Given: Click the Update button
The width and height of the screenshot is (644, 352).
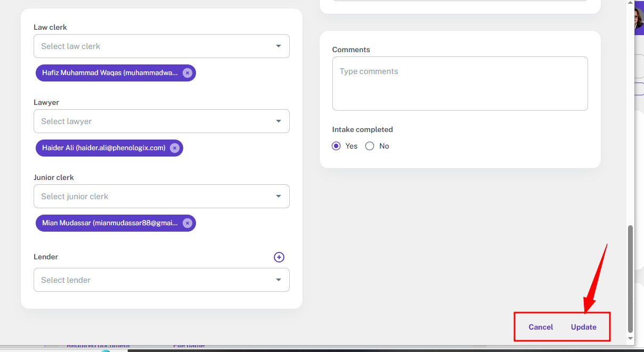Looking at the screenshot, I should [x=584, y=327].
